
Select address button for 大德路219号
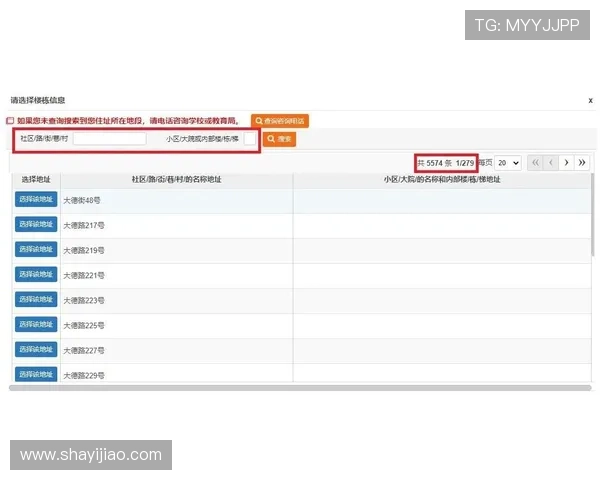36,249
